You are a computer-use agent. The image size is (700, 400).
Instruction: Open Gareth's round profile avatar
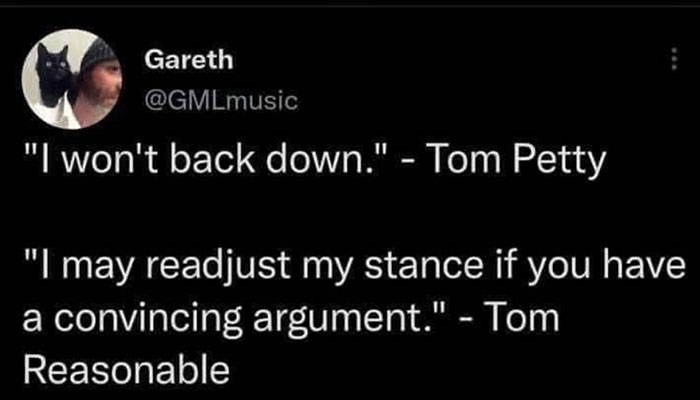click(72, 79)
